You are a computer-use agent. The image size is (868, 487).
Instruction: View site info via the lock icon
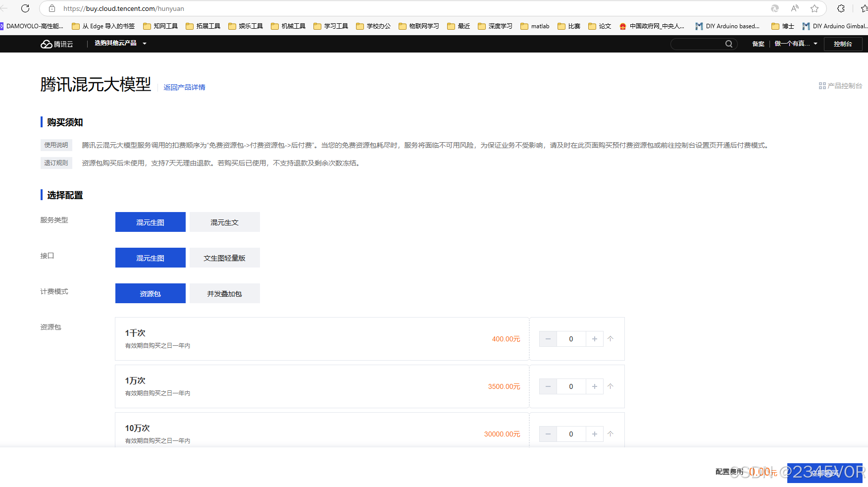(x=52, y=8)
